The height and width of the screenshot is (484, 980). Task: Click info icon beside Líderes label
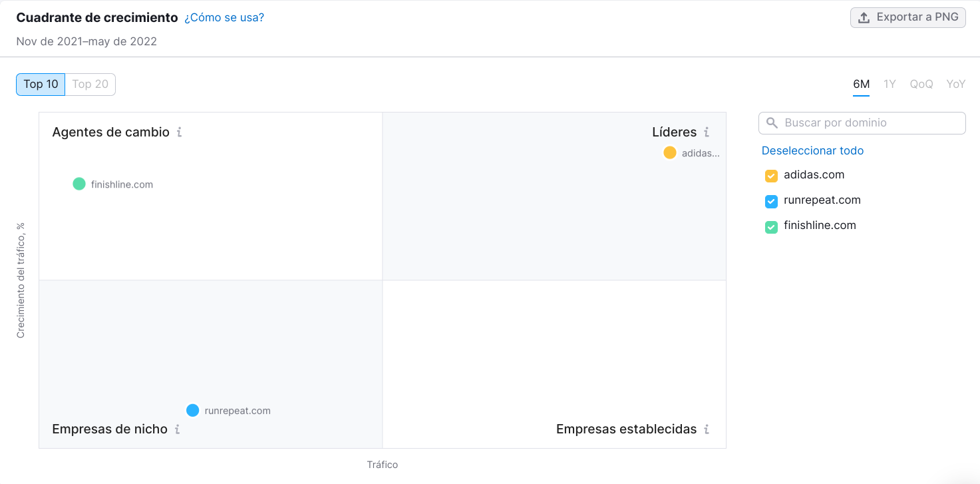[707, 132]
